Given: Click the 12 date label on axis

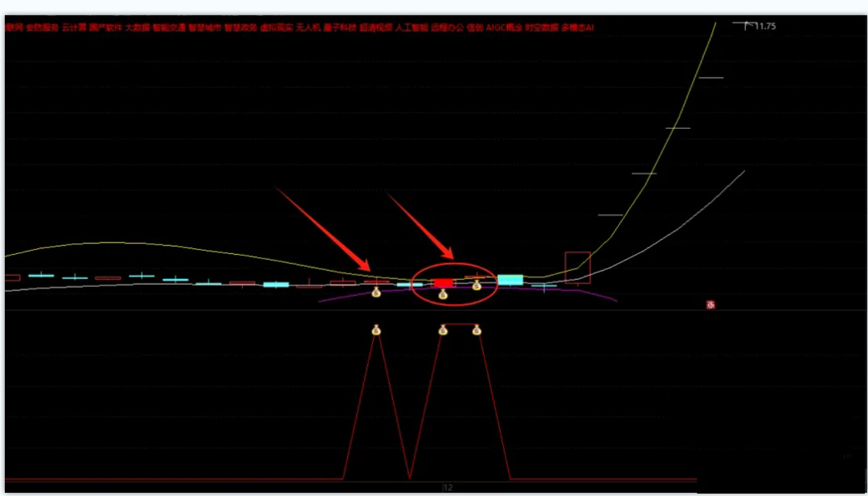Looking at the screenshot, I should 448,488.
